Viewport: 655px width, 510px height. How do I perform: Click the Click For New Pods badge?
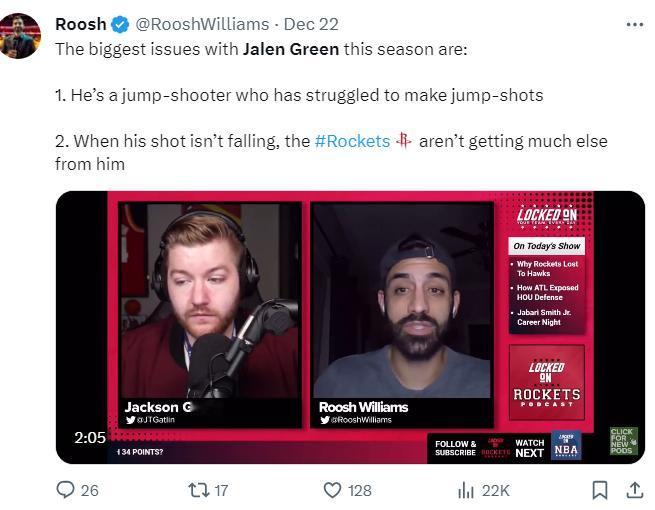pos(624,441)
